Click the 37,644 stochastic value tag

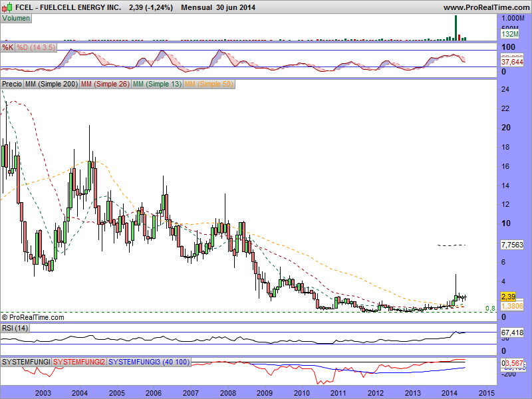pyautogui.click(x=512, y=62)
